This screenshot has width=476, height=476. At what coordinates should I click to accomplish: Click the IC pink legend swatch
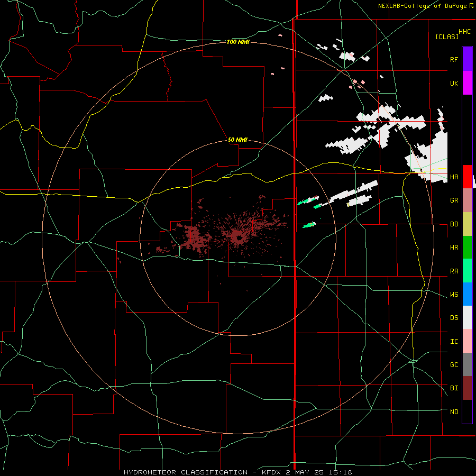coord(467,341)
